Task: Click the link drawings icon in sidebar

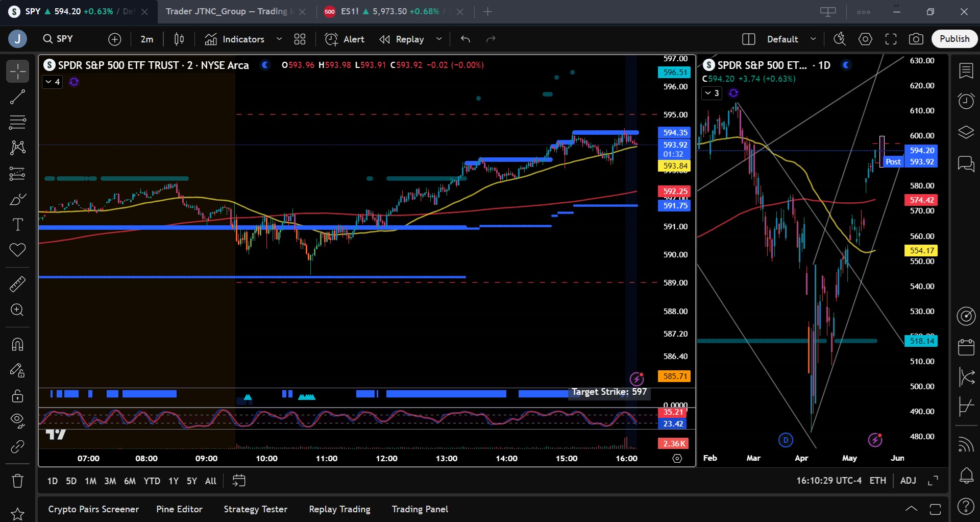Action: click(x=17, y=447)
